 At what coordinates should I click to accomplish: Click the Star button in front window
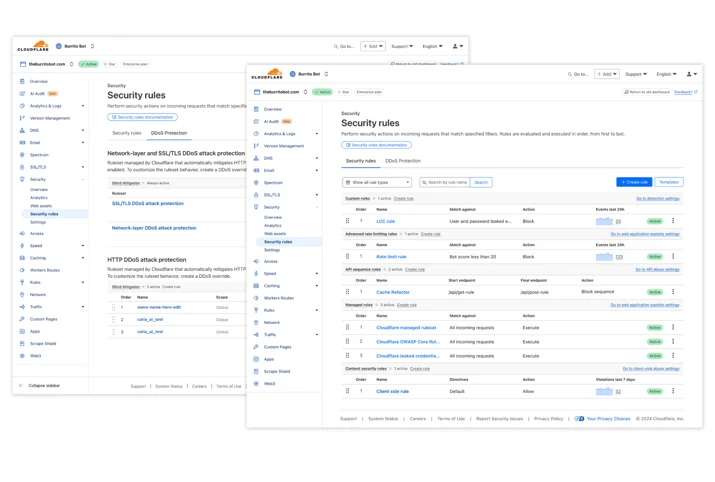(x=343, y=92)
